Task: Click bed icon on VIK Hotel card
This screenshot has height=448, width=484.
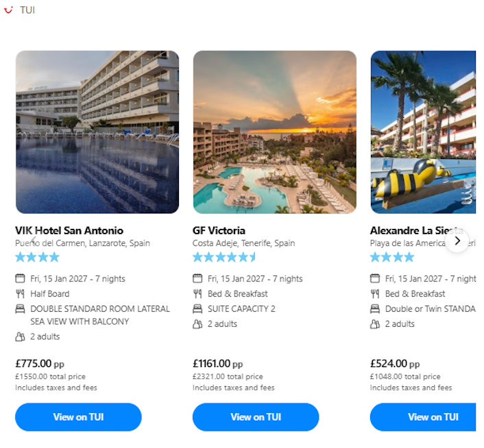Action: pyautogui.click(x=20, y=309)
